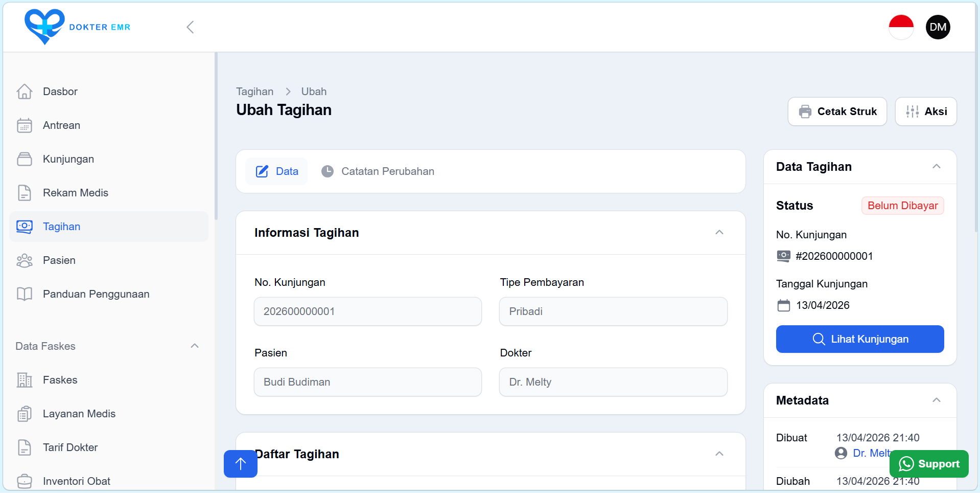Click the clock icon beside Catatan Perubahan
The width and height of the screenshot is (980, 493).
tap(328, 171)
